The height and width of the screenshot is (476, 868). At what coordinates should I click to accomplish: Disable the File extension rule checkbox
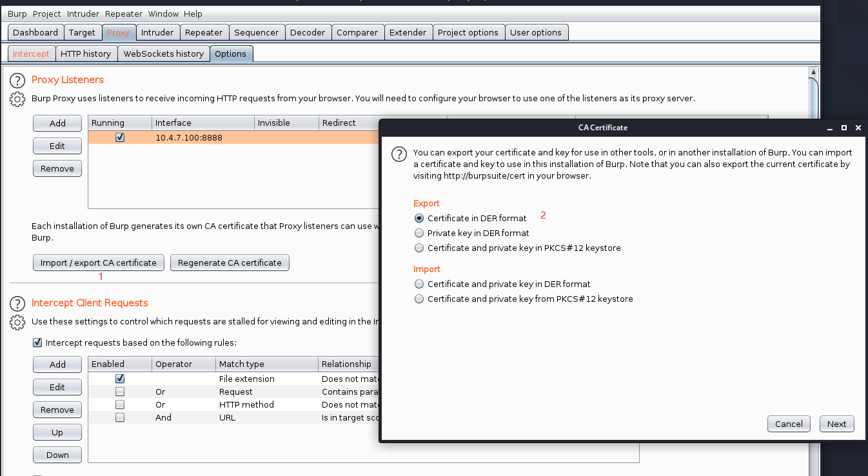pyautogui.click(x=120, y=379)
